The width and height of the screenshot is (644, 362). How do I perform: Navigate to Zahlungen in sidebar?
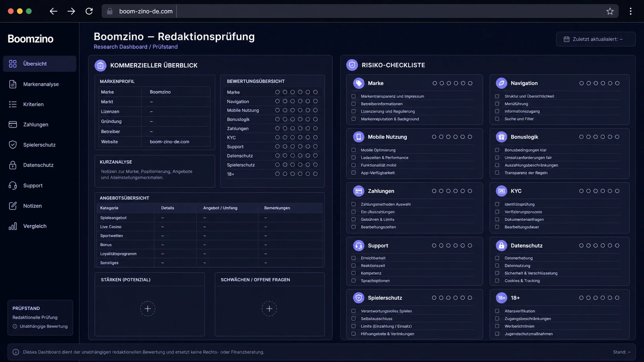pos(40,125)
